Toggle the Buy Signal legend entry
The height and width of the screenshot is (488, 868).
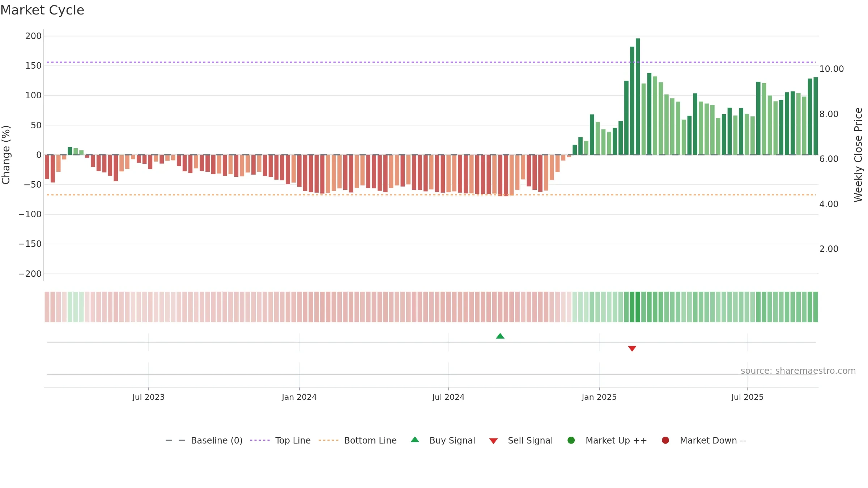tap(443, 440)
